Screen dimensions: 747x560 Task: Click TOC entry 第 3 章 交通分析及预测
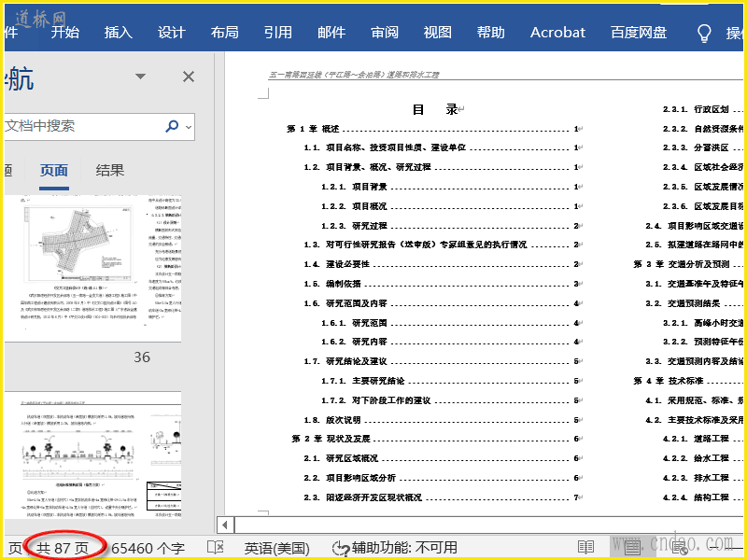pyautogui.click(x=688, y=264)
